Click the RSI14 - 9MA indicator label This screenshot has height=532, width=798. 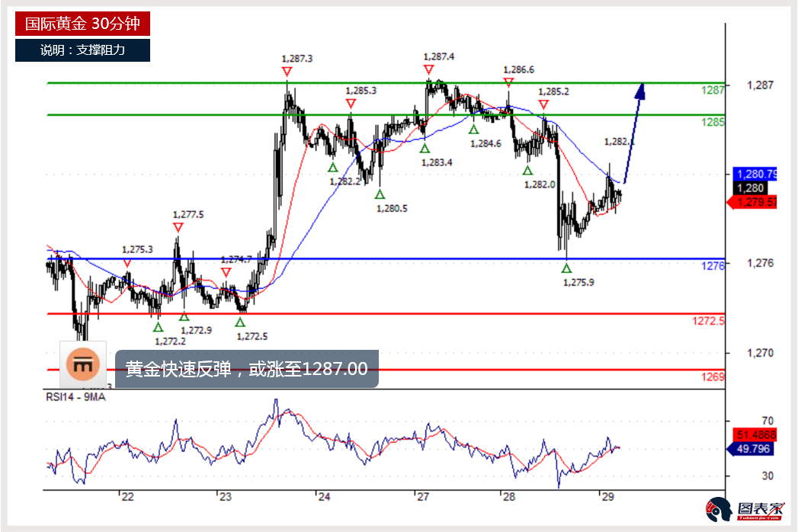tap(75, 397)
